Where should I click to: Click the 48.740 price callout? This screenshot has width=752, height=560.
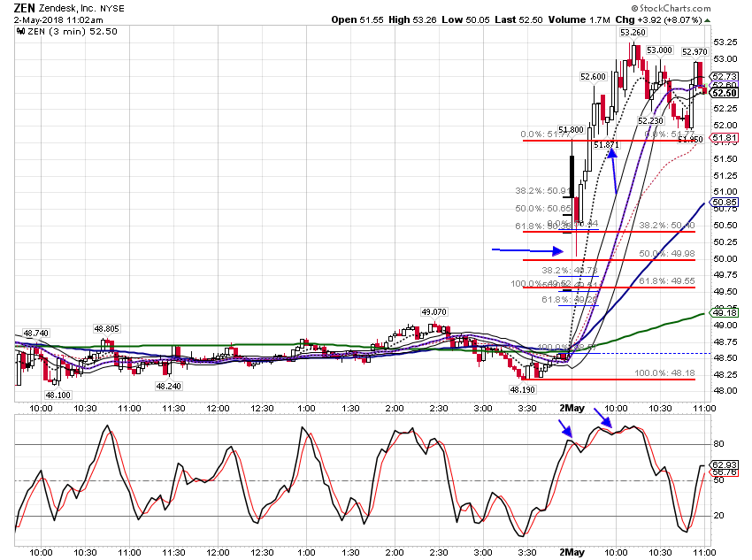pos(36,334)
